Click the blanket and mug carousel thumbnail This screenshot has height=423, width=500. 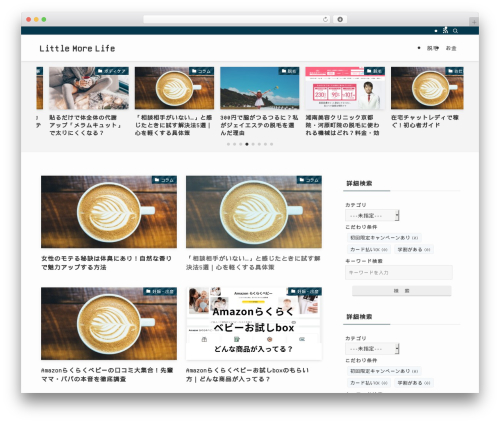coord(89,88)
